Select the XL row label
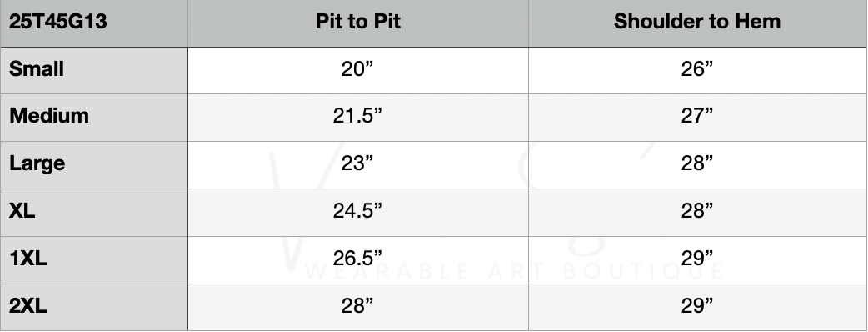This screenshot has height=332, width=868. (94, 213)
